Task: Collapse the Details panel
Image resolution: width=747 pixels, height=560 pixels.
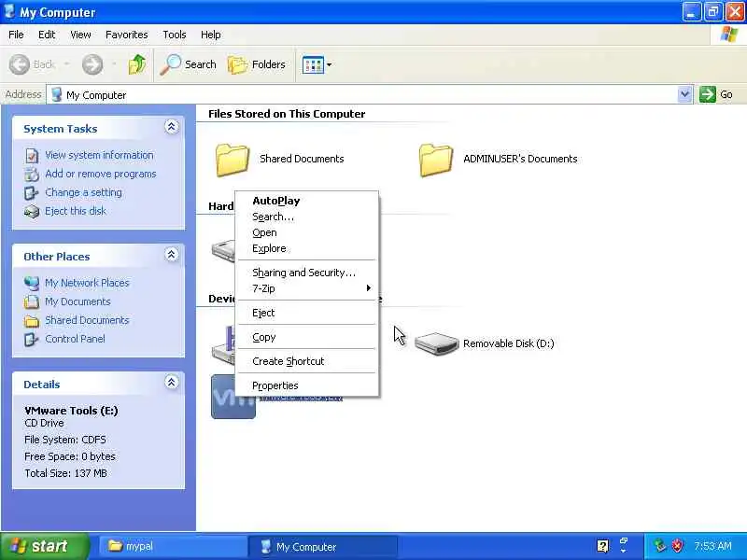Action: click(172, 382)
